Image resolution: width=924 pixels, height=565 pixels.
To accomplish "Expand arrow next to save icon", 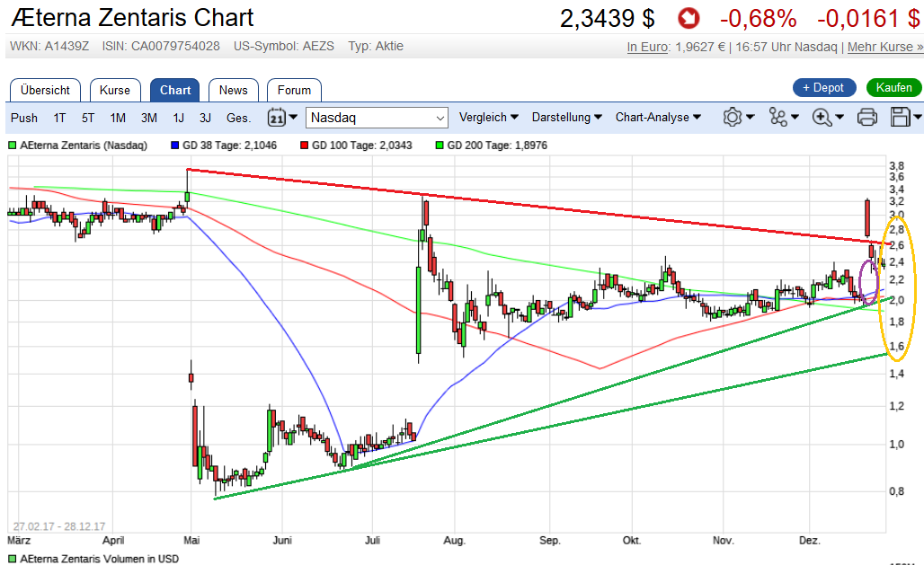I will coord(918,118).
